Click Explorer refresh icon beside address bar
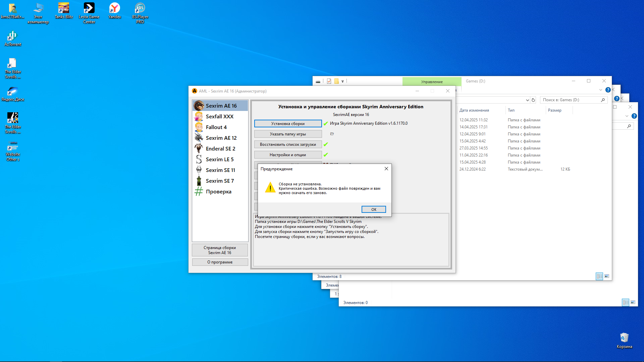Screen dimensions: 644x362 [x=533, y=100]
